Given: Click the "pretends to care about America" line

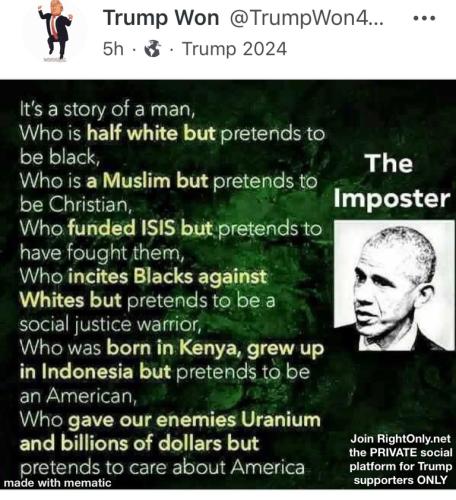Looking at the screenshot, I should [x=162, y=467].
